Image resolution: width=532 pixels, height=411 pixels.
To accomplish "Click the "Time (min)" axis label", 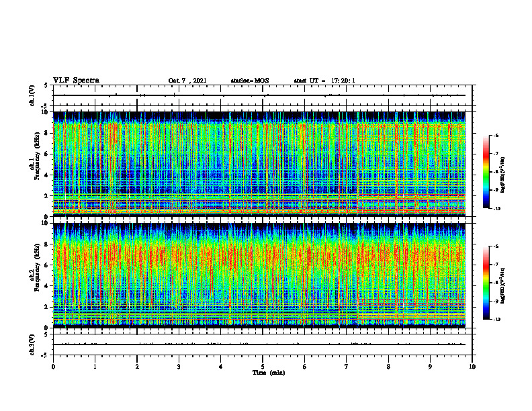I will pyautogui.click(x=269, y=372).
